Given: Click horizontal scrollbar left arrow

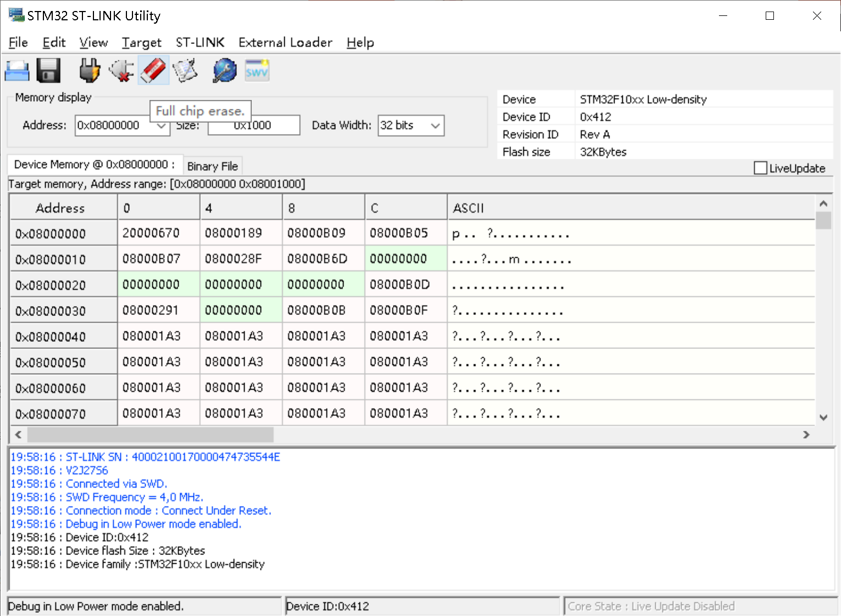Looking at the screenshot, I should [18, 435].
